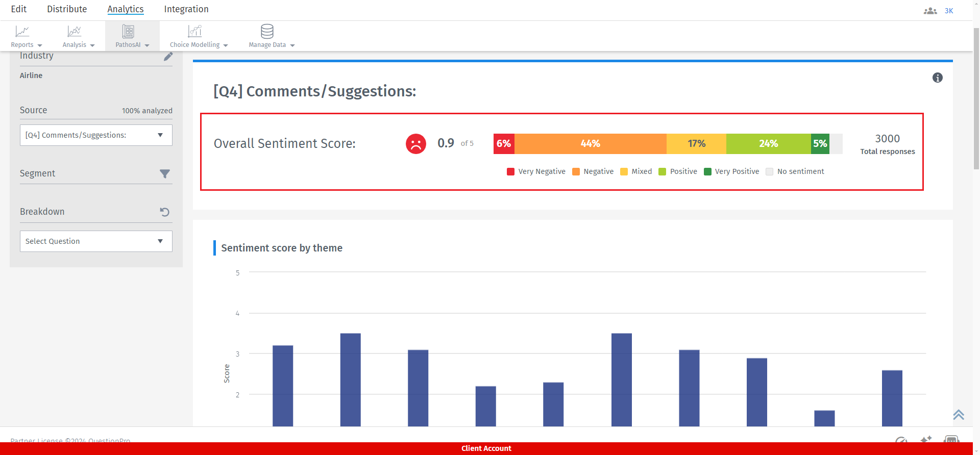Toggle the Positive legend item
Viewport: 980px width, 455px height.
678,171
